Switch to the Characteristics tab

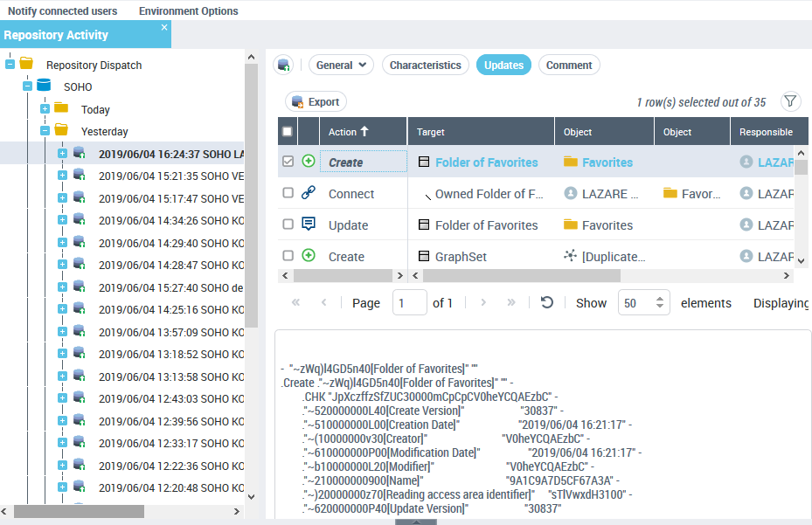(x=425, y=66)
